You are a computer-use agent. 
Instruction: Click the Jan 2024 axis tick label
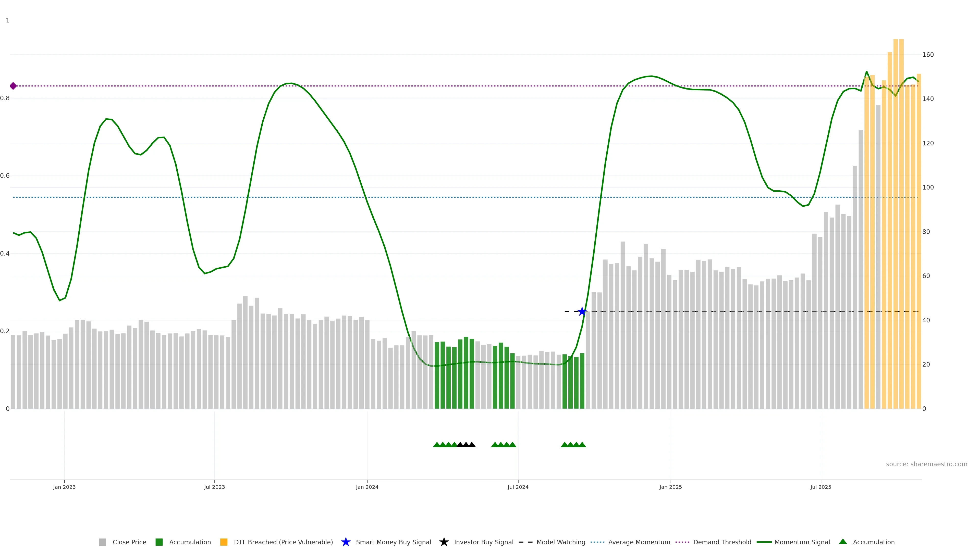[367, 487]
